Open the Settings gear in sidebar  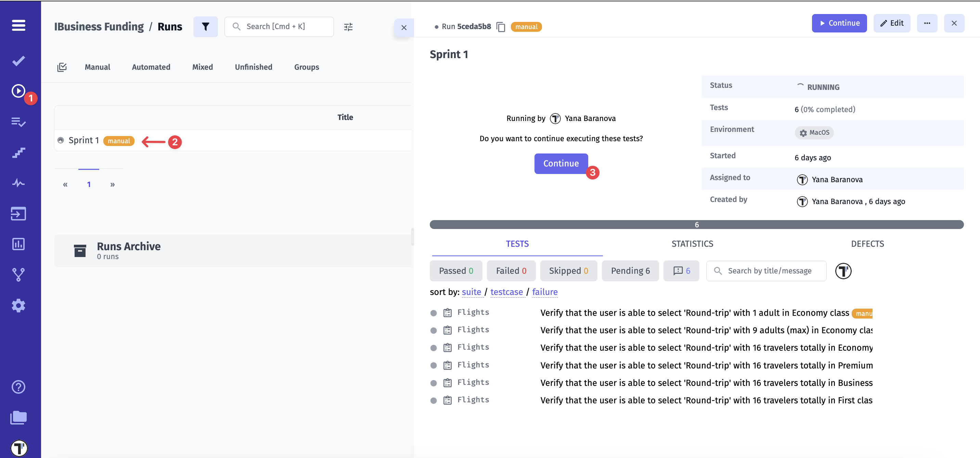pos(18,306)
